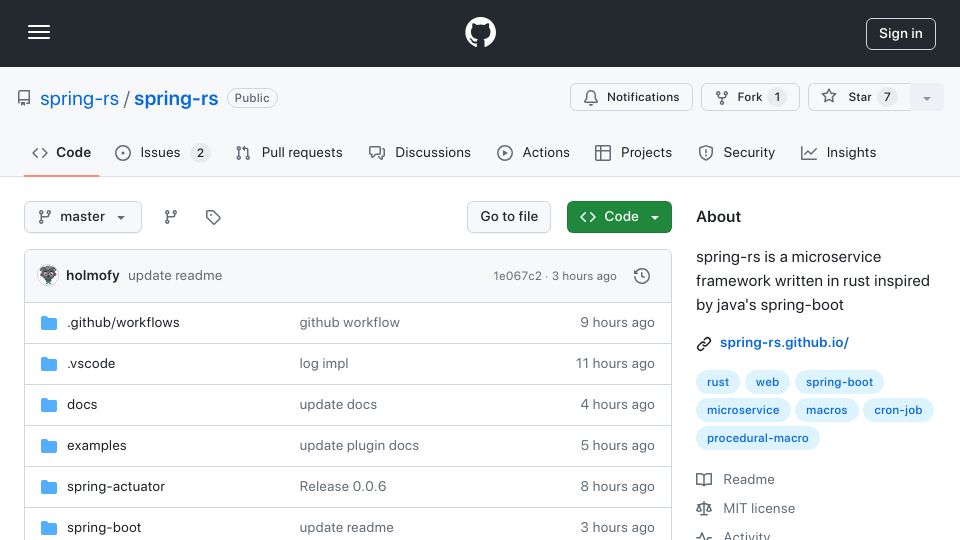Image resolution: width=960 pixels, height=540 pixels.
Task: Open the 'update docs' commit message
Action: pyautogui.click(x=338, y=405)
